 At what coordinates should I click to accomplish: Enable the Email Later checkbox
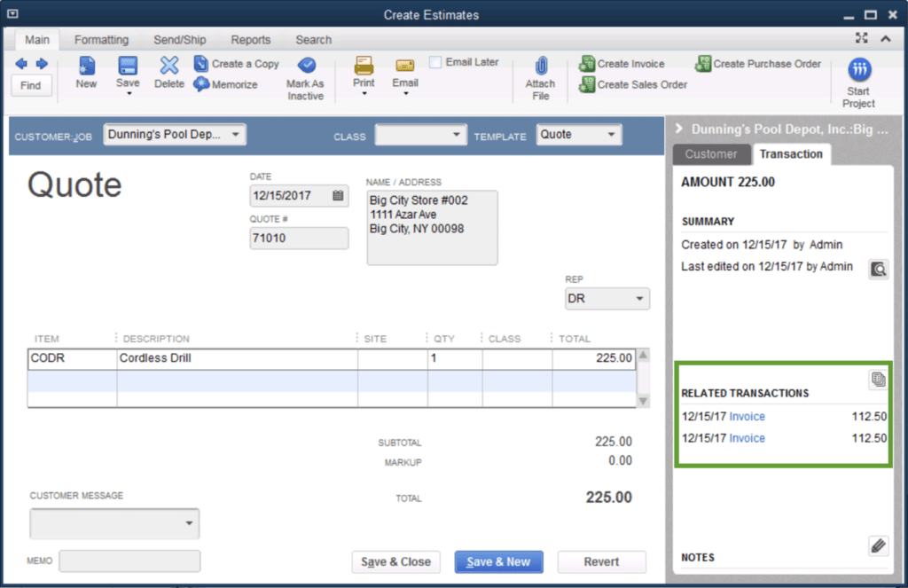pos(435,62)
